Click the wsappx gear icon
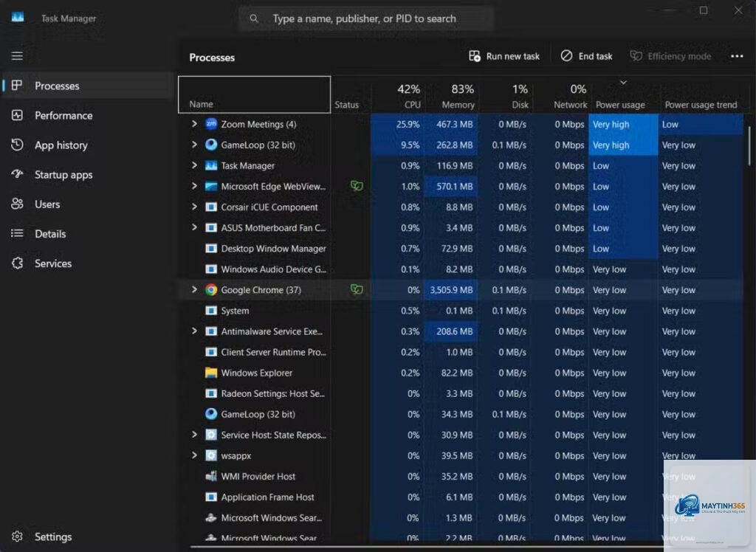 (210, 455)
